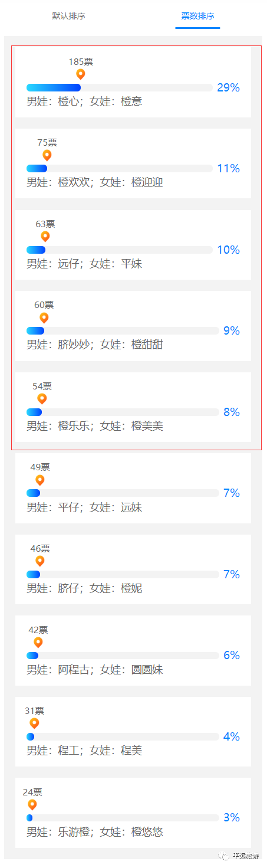The image size is (267, 868).
Task: Click the pin marker for 60票 entry
Action: pyautogui.click(x=44, y=317)
